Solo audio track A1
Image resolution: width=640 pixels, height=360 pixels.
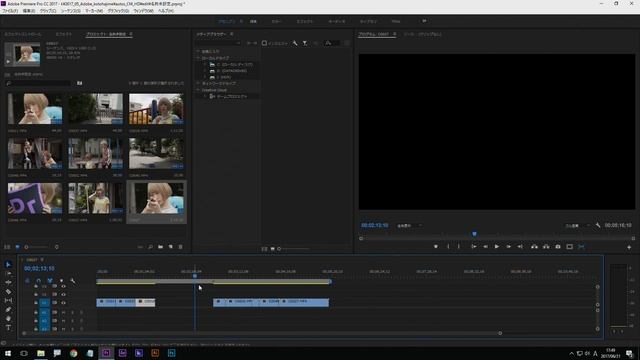73,312
